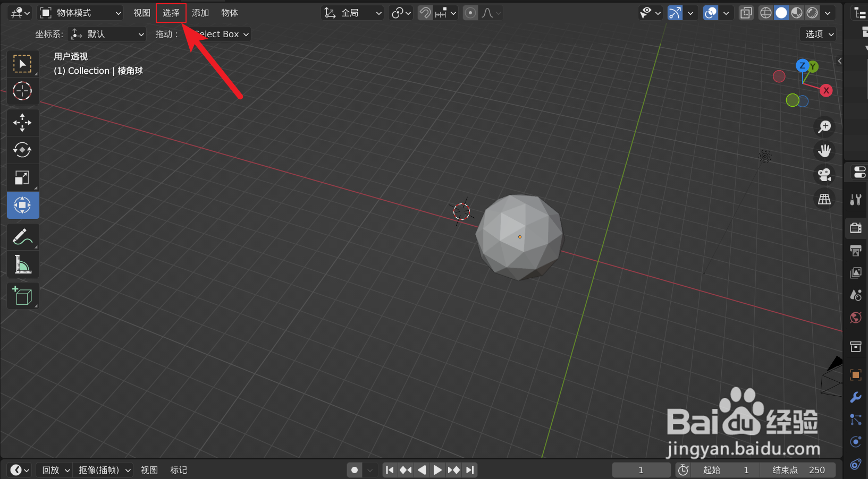Toggle camera view with camera icon
The image size is (868, 479).
[824, 175]
